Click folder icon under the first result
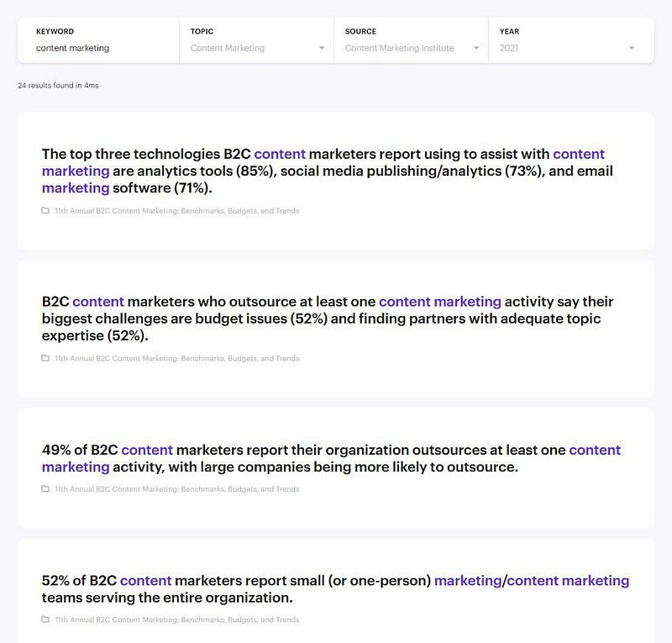Image resolution: width=672 pixels, height=643 pixels. pos(45,211)
